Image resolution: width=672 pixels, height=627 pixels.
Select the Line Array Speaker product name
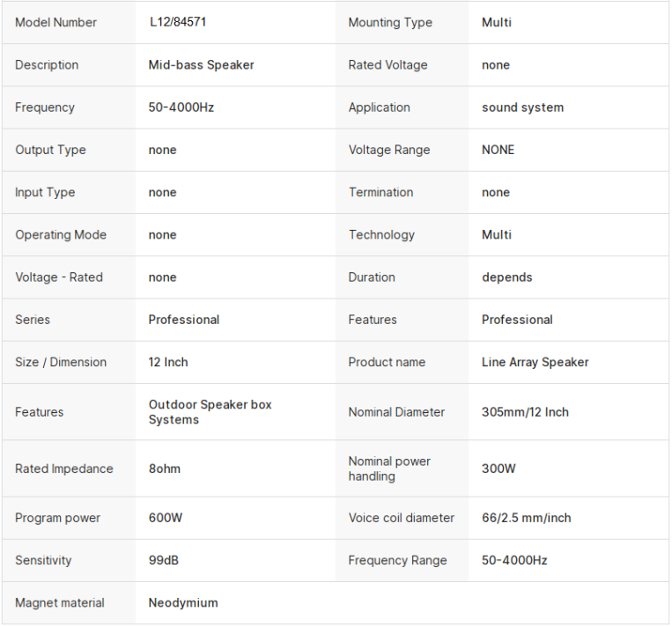[x=535, y=362]
